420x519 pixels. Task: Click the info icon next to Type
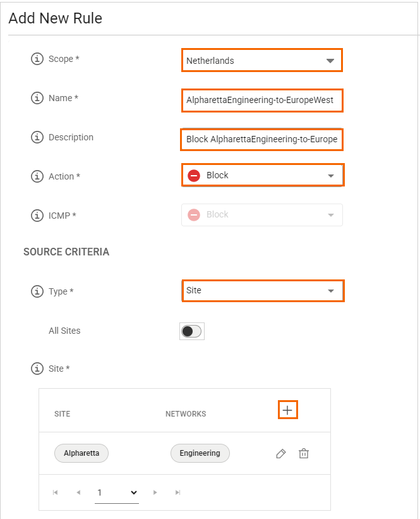pyautogui.click(x=37, y=292)
